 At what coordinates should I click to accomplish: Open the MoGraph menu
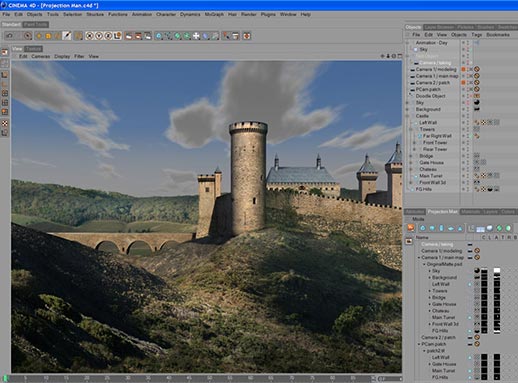click(214, 14)
